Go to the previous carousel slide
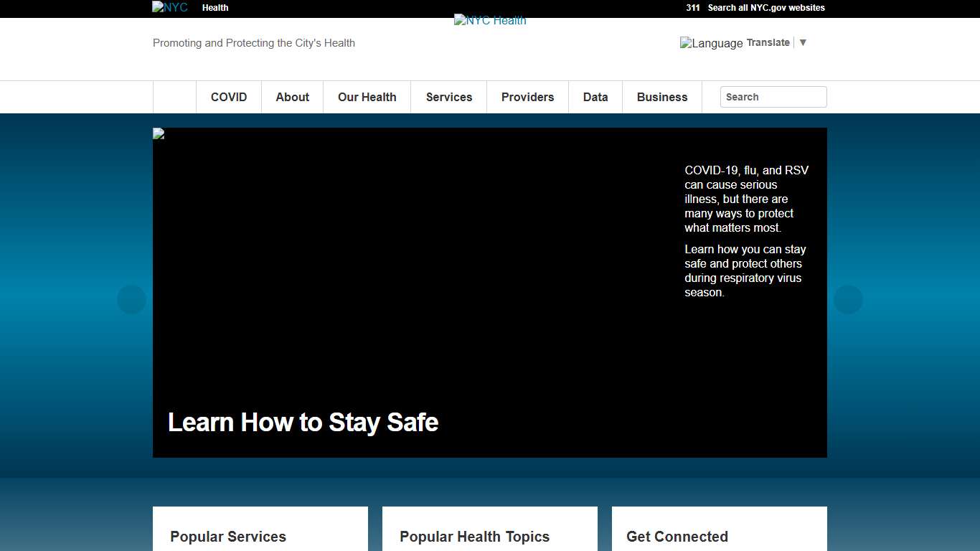980x551 pixels. coord(131,300)
